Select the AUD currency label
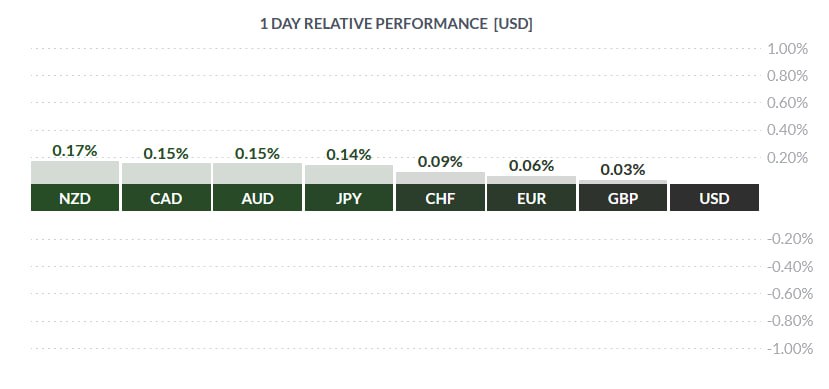This screenshot has width=829, height=389. pyautogui.click(x=257, y=198)
